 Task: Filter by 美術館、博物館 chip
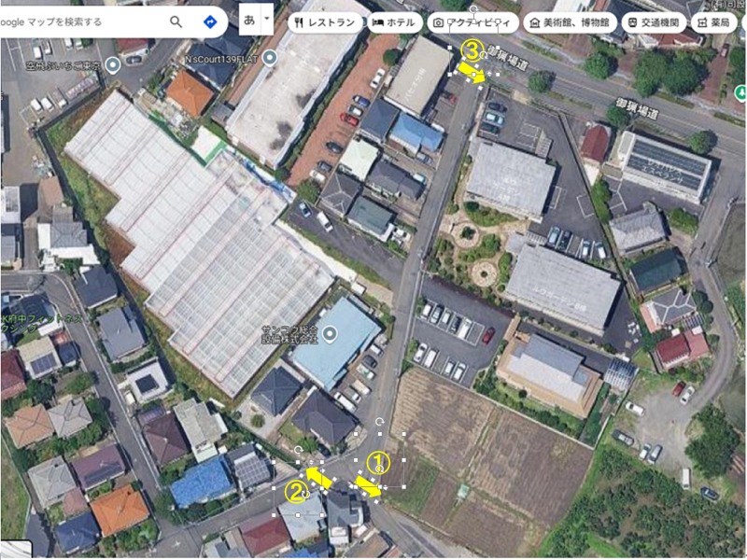point(570,22)
